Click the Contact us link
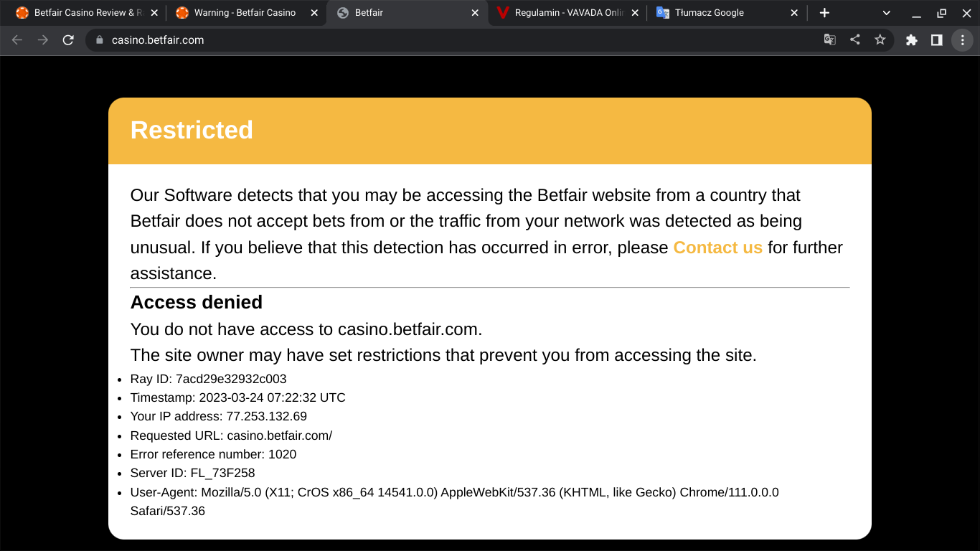Screen dimensions: 980x551 point(717,248)
